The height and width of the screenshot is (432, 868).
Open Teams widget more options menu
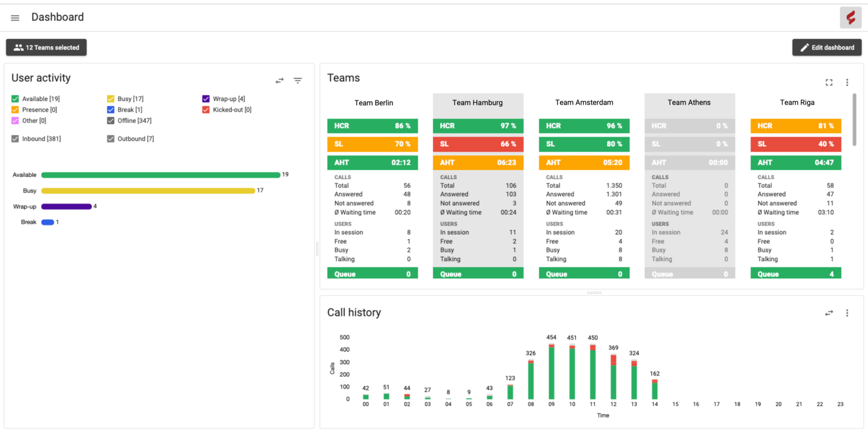pyautogui.click(x=847, y=82)
